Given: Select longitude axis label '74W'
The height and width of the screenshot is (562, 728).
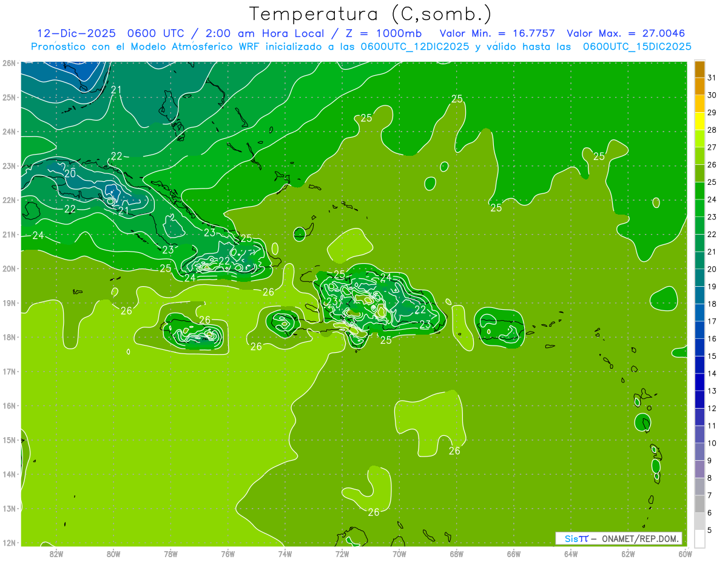Looking at the screenshot, I should point(285,554).
